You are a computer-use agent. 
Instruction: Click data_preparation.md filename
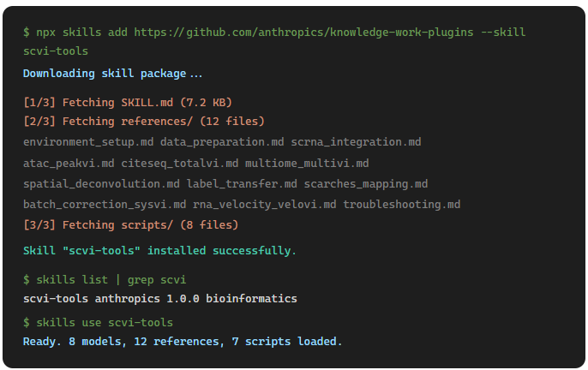222,142
